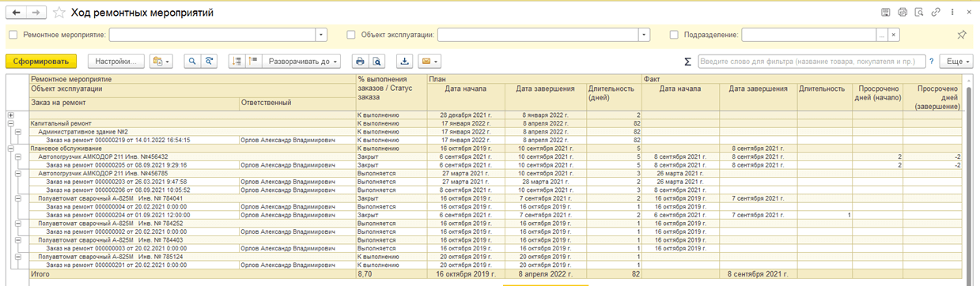
Task: Click in the Объект эксплуатации input field
Action: (x=538, y=35)
